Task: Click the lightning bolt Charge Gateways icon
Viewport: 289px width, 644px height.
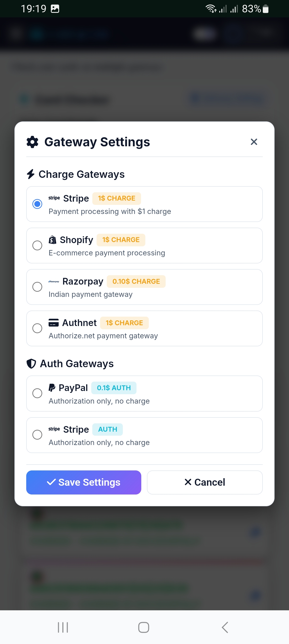Action: click(31, 174)
